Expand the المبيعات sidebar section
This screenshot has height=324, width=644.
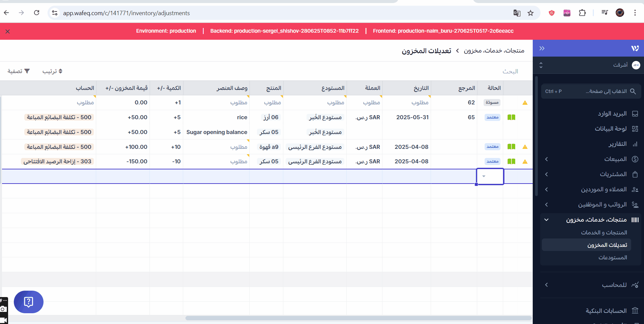(546, 159)
